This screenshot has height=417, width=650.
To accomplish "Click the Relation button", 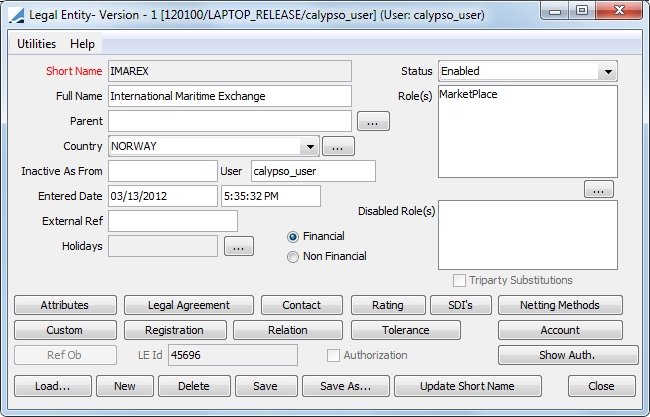I will coord(288,330).
